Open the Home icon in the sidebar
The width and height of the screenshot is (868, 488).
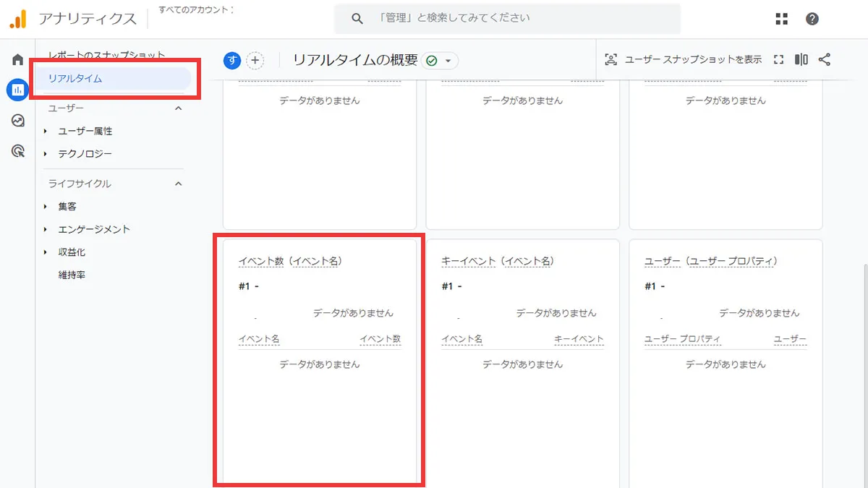pos(17,59)
